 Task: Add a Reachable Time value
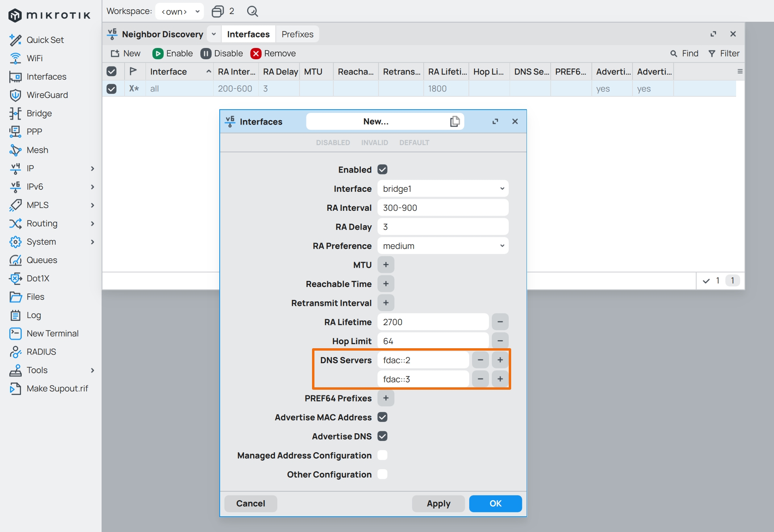(x=386, y=284)
